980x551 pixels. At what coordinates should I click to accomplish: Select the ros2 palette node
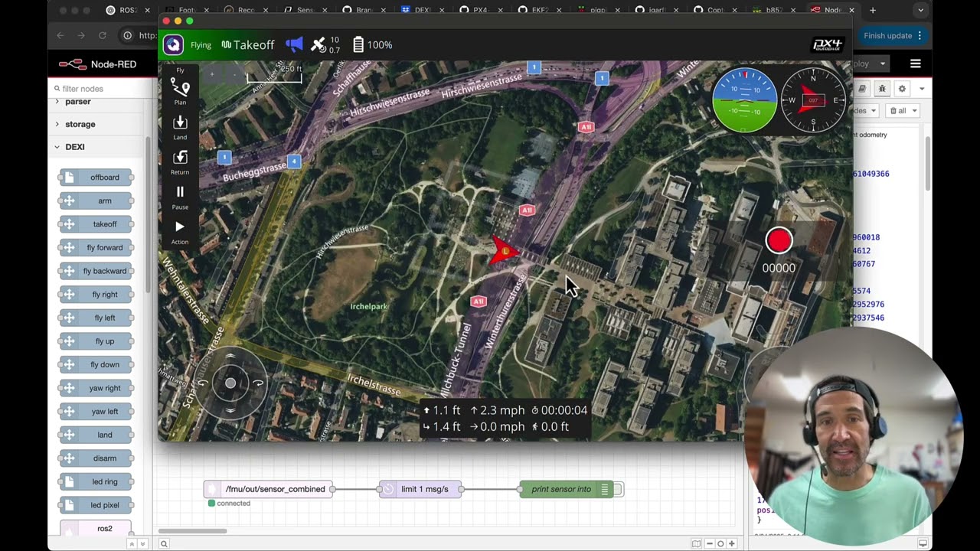click(96, 529)
